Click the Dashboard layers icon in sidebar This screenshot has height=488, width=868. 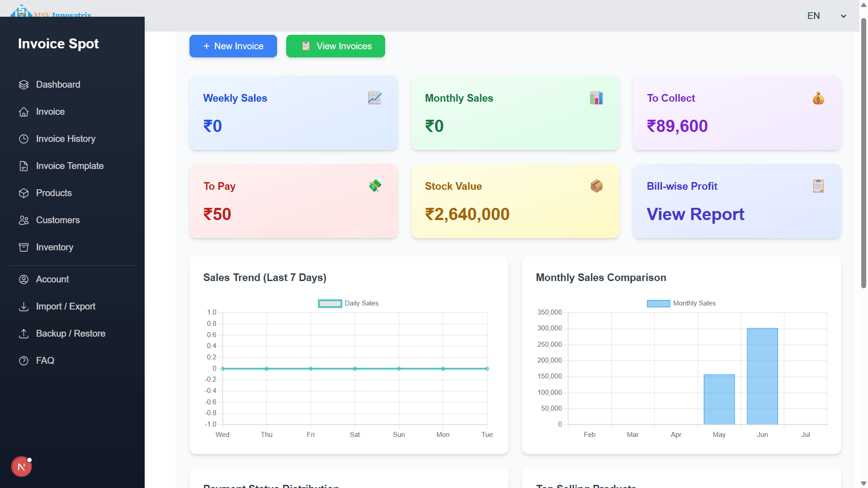click(x=24, y=84)
